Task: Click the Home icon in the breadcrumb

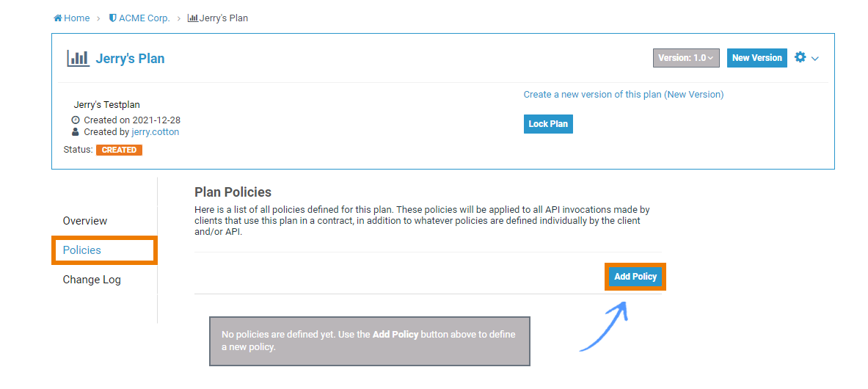Action: click(58, 18)
